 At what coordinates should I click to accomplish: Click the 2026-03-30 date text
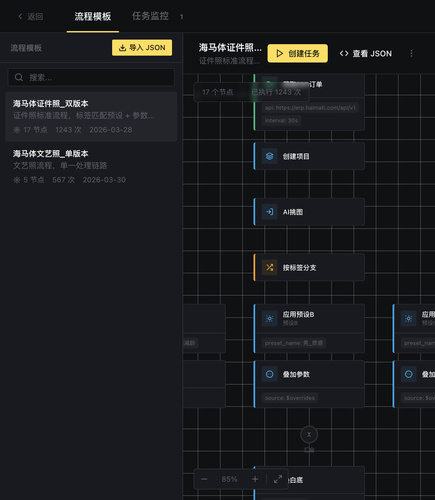pyautogui.click(x=104, y=180)
